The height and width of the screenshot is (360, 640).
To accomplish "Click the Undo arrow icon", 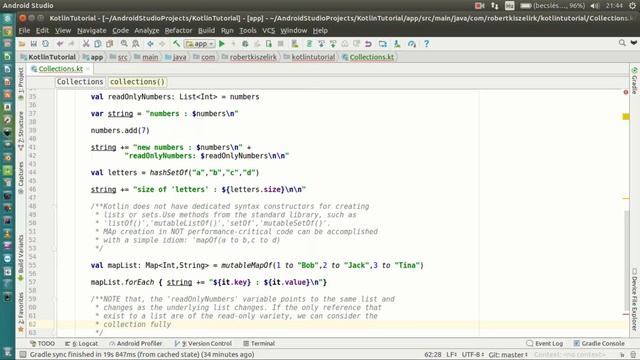I will (60, 44).
